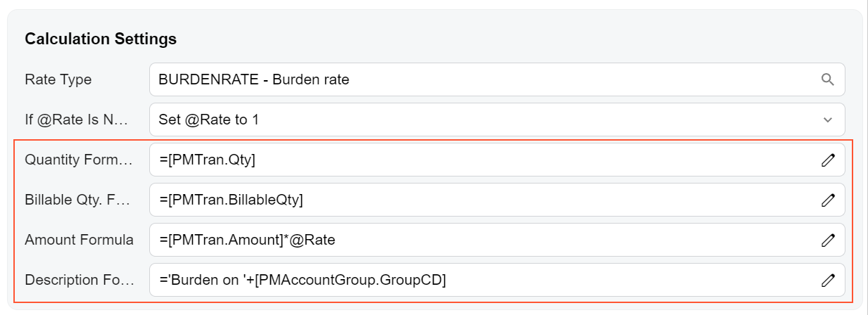The width and height of the screenshot is (868, 315).
Task: Edit Amount Formula using the pencil icon
Action: (x=827, y=240)
